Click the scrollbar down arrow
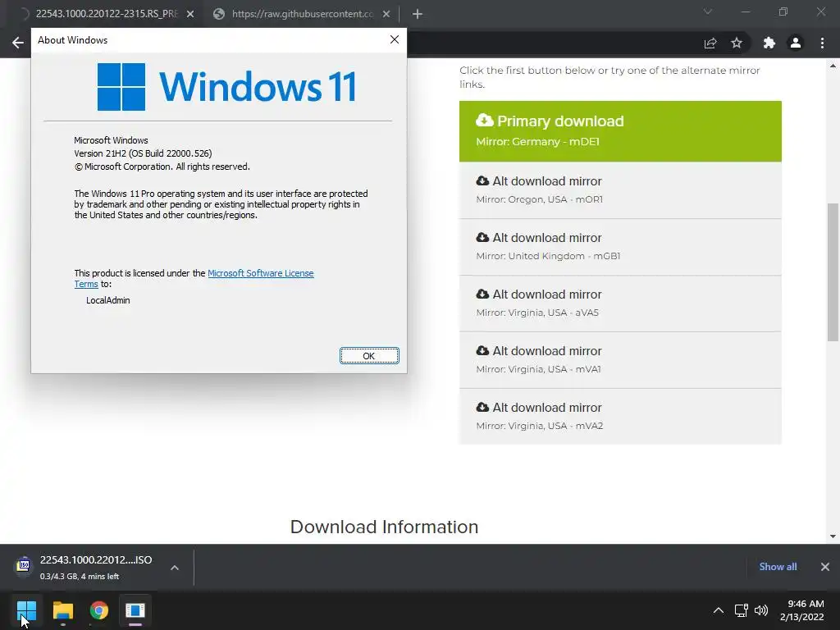This screenshot has height=630, width=840. point(833,536)
